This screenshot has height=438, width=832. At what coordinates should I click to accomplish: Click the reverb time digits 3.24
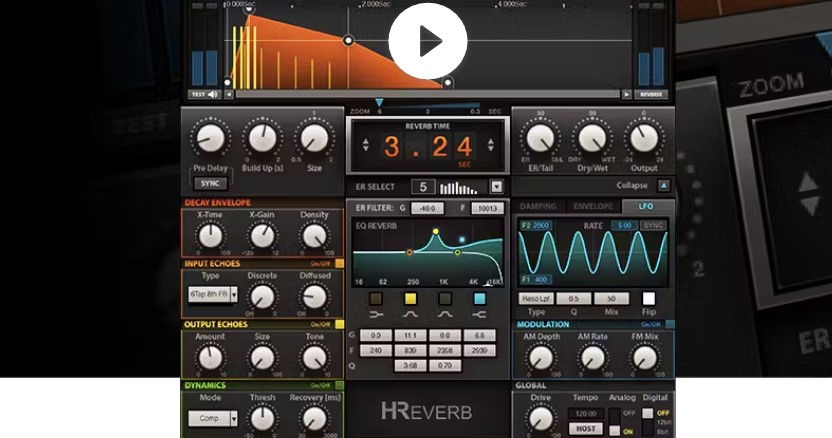click(x=428, y=147)
